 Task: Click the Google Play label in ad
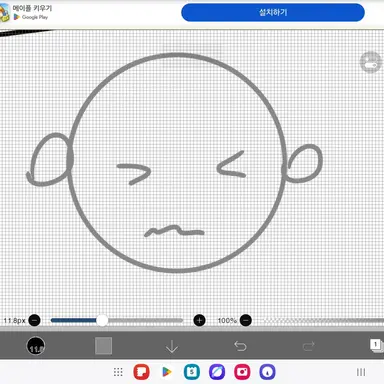[x=35, y=17]
